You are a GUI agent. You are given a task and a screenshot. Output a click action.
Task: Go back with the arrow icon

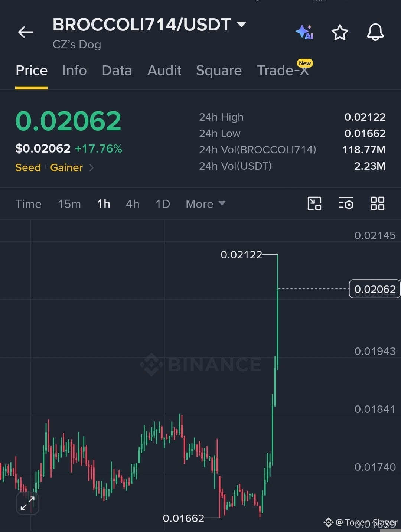26,32
